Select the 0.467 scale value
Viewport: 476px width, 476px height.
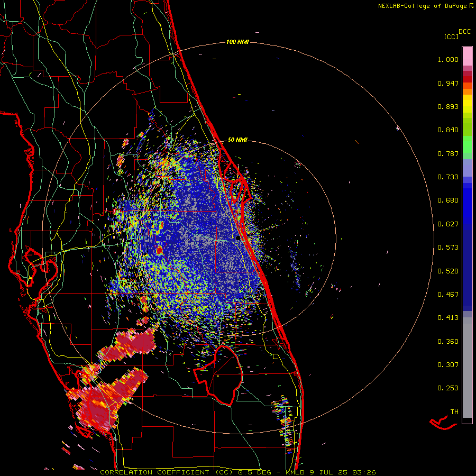[x=448, y=295]
